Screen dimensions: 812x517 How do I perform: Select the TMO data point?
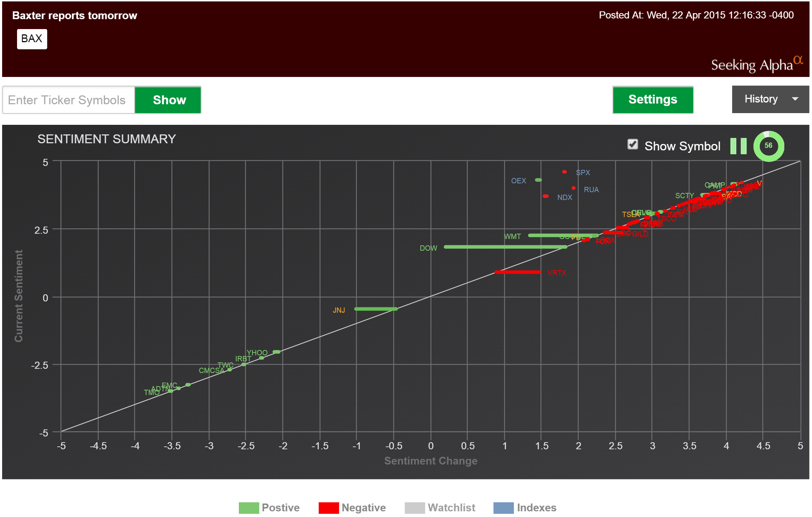pyautogui.click(x=171, y=391)
